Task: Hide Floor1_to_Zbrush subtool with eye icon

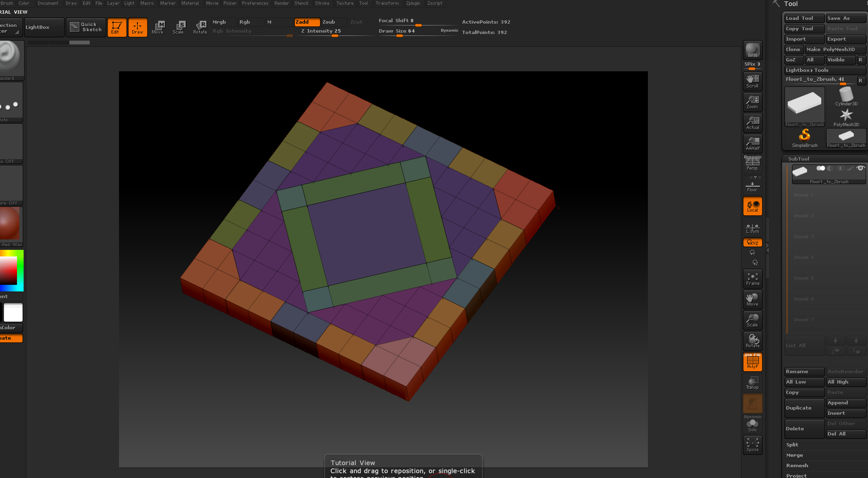Action: pyautogui.click(x=860, y=168)
